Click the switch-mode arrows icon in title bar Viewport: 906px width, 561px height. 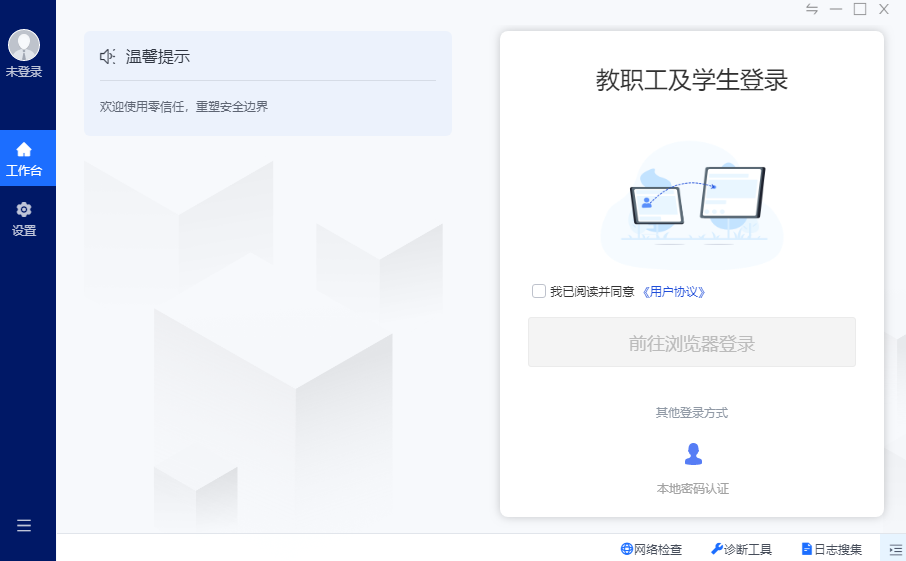point(812,9)
